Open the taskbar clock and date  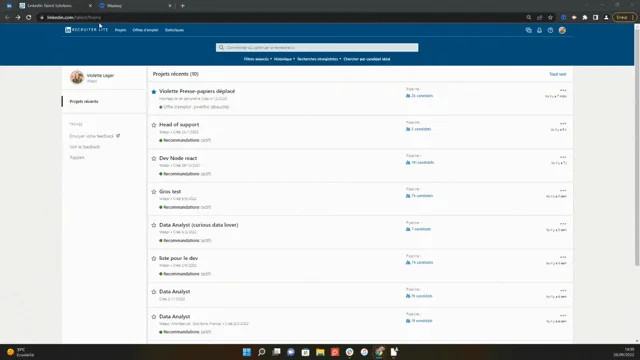(624, 352)
